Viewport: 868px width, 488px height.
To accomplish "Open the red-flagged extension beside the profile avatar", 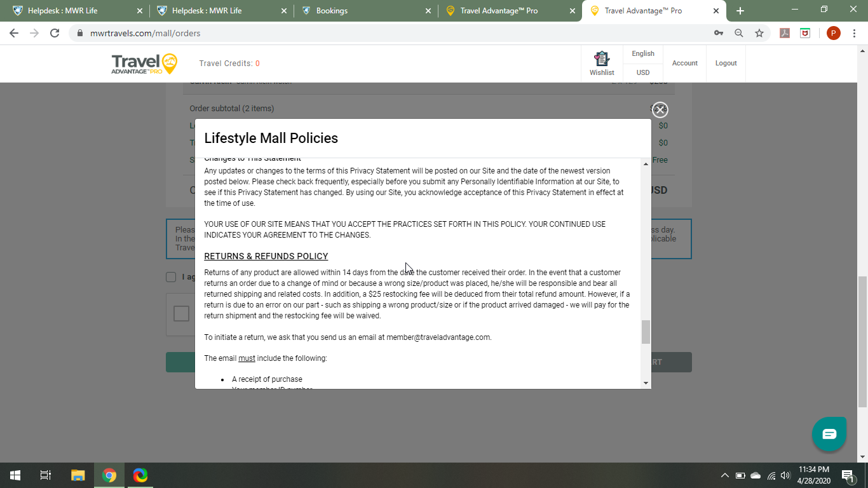I will pyautogui.click(x=805, y=33).
